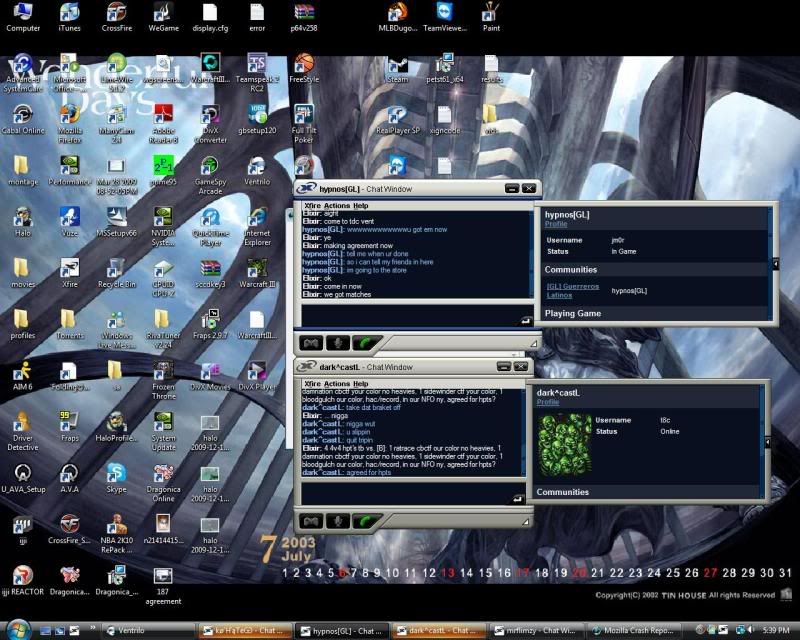Open the Profile link for hypnos[GL]
The width and height of the screenshot is (800, 640).
point(555,224)
